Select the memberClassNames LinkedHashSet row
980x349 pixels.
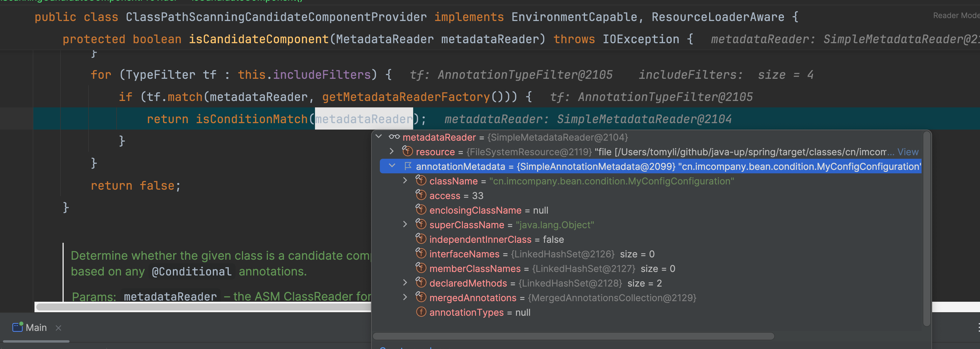coord(650,268)
